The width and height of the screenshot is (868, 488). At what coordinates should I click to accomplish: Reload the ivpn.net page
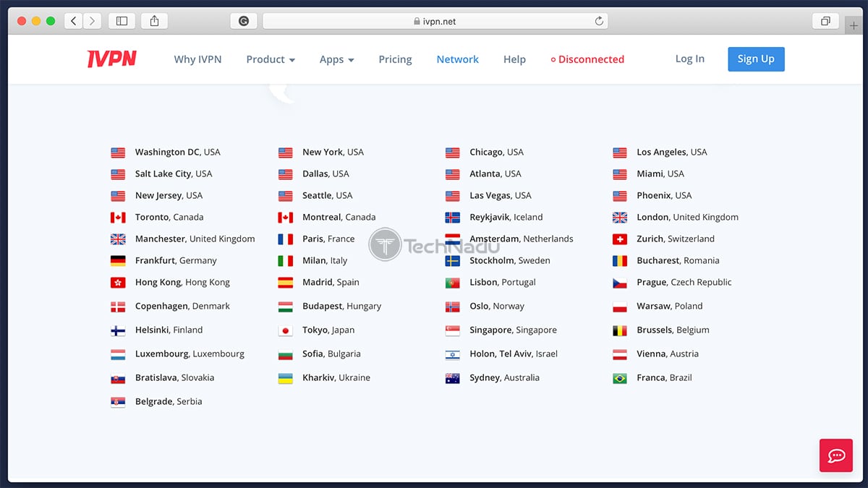click(x=599, y=21)
